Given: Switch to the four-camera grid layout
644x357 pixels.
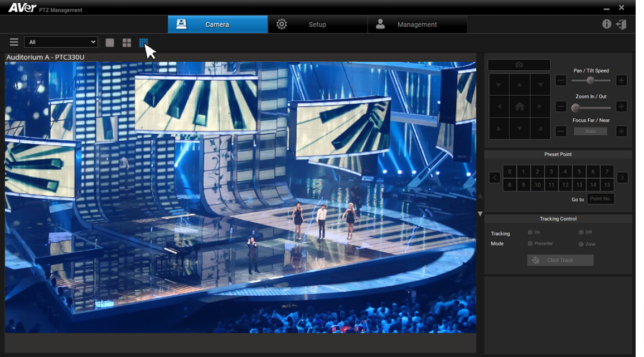Looking at the screenshot, I should tap(127, 43).
